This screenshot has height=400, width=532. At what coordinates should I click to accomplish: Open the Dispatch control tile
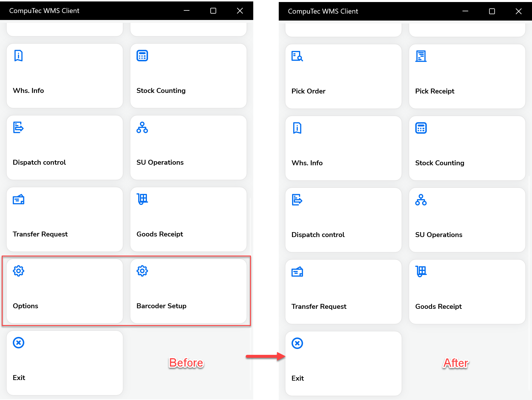coord(64,148)
